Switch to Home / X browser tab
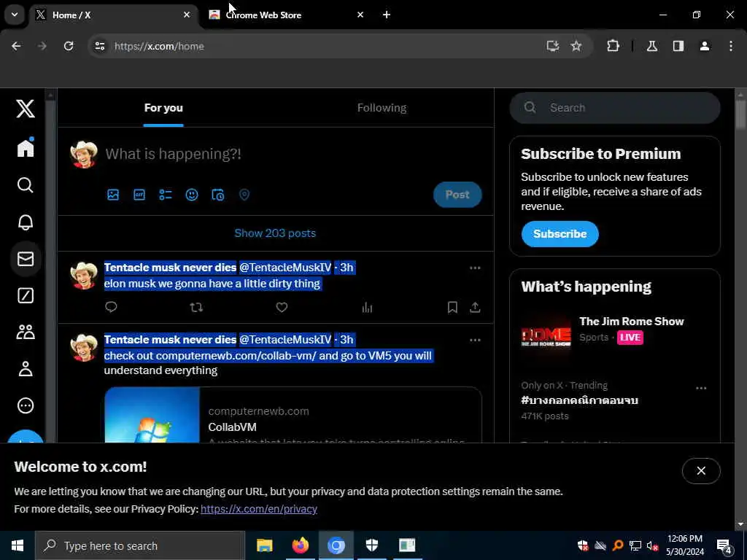Viewport: 747px width, 560px height. click(x=112, y=15)
